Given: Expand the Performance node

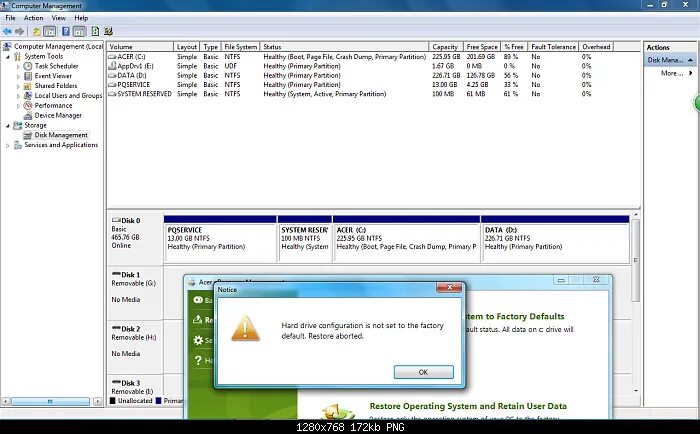Looking at the screenshot, I should [x=18, y=106].
